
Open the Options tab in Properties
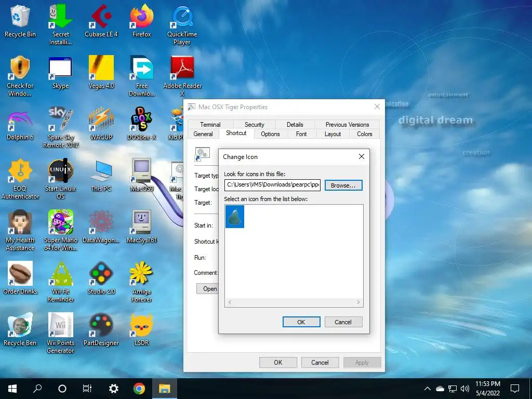click(270, 134)
